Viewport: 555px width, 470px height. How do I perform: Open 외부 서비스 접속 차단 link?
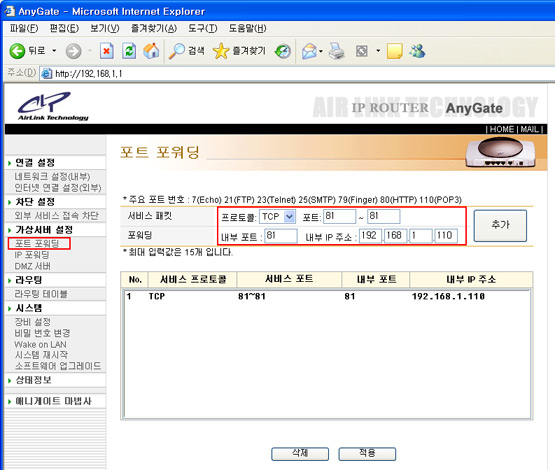pyautogui.click(x=56, y=216)
